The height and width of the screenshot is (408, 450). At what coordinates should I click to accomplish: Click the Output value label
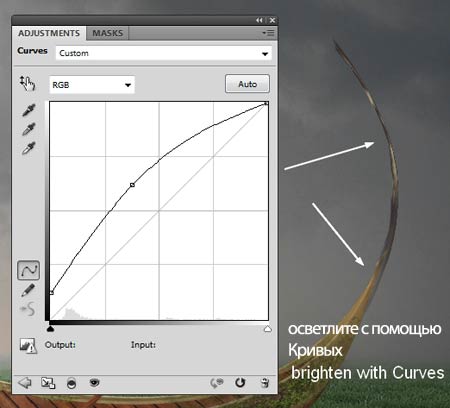[x=60, y=345]
